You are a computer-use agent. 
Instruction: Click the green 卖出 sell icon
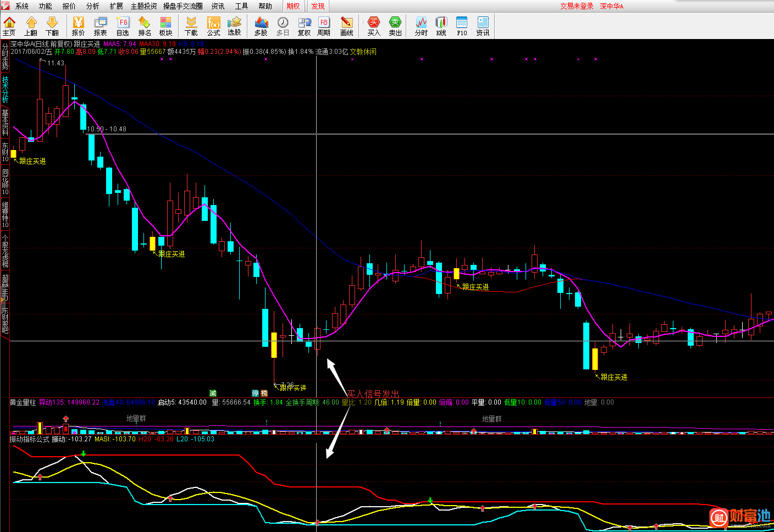[x=395, y=26]
